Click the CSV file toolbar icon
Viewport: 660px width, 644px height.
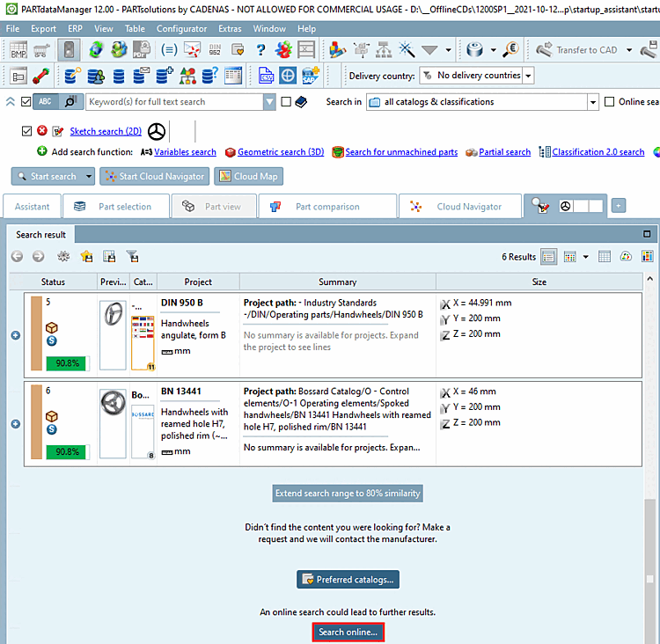[266, 76]
